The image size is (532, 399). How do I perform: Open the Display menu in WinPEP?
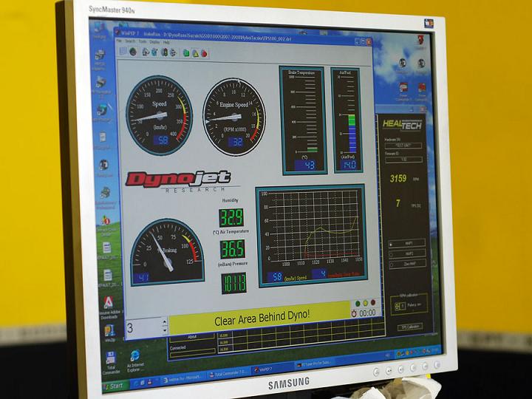click(154, 42)
